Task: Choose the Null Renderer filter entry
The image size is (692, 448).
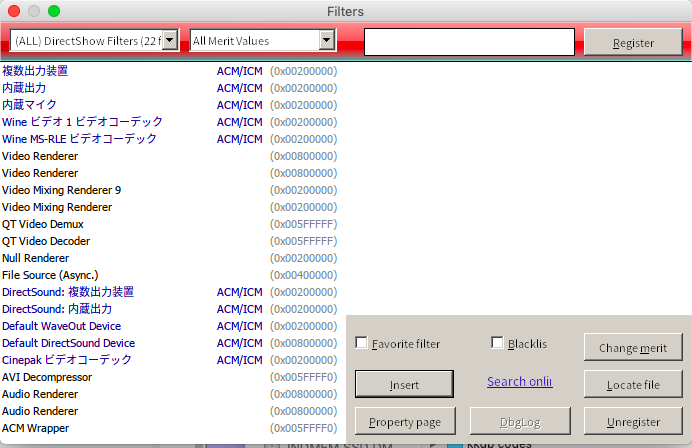Action: 35,258
